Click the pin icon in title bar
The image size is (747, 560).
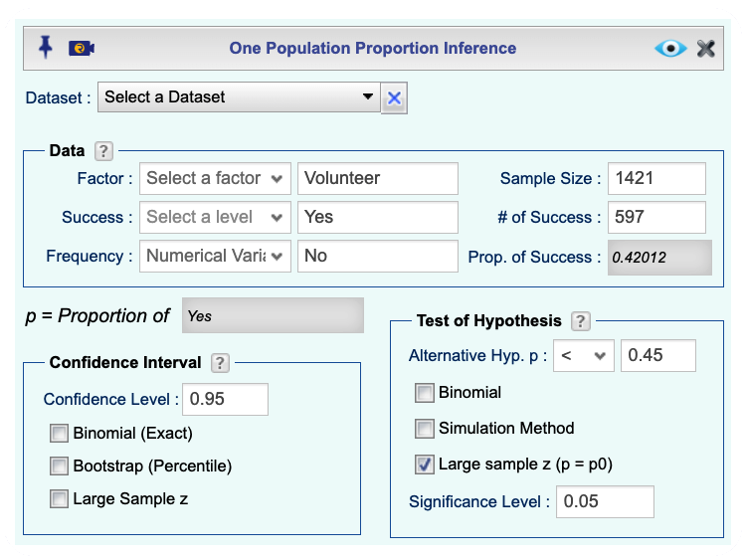46,47
